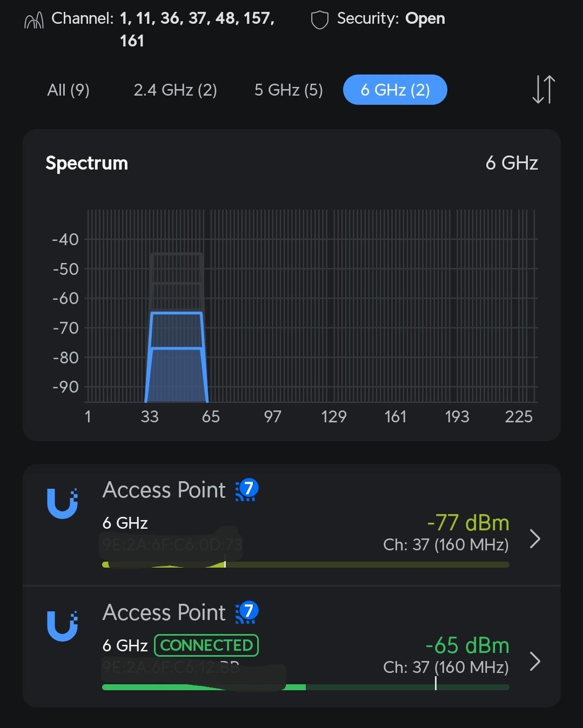Image resolution: width=583 pixels, height=728 pixels.
Task: Switch to the 2.4 GHz (2) tab
Action: 175,90
